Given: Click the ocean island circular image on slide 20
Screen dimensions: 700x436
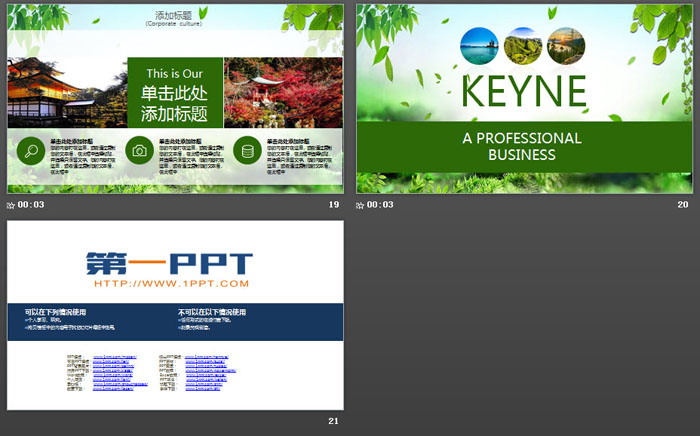Looking at the screenshot, I should coord(479,45).
